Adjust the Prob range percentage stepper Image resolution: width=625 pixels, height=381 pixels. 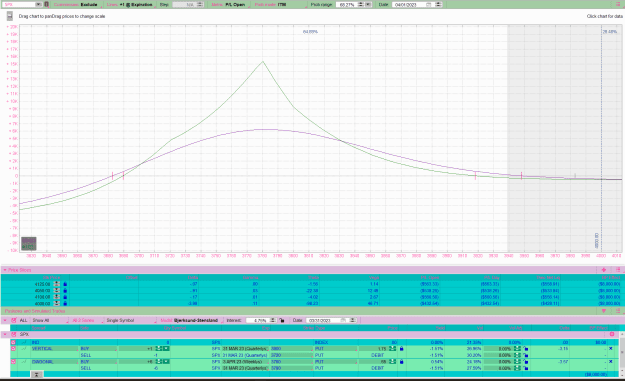[x=361, y=4]
